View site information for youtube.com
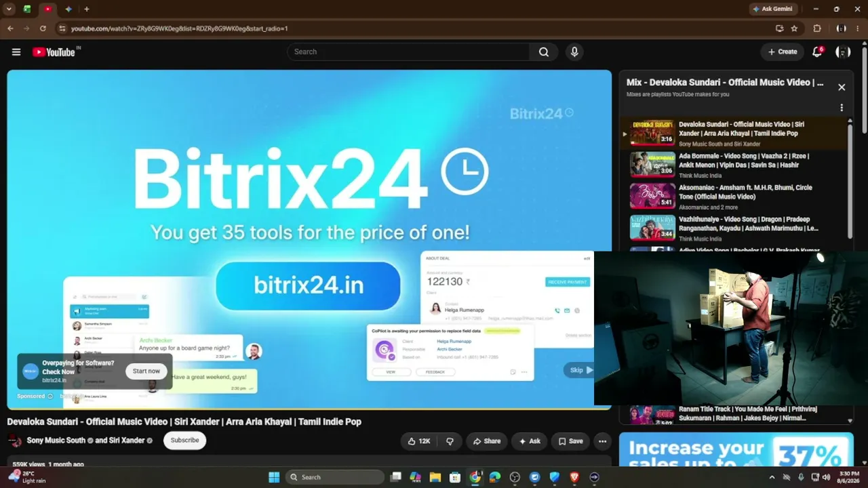The width and height of the screenshot is (868, 488). pyautogui.click(x=62, y=28)
